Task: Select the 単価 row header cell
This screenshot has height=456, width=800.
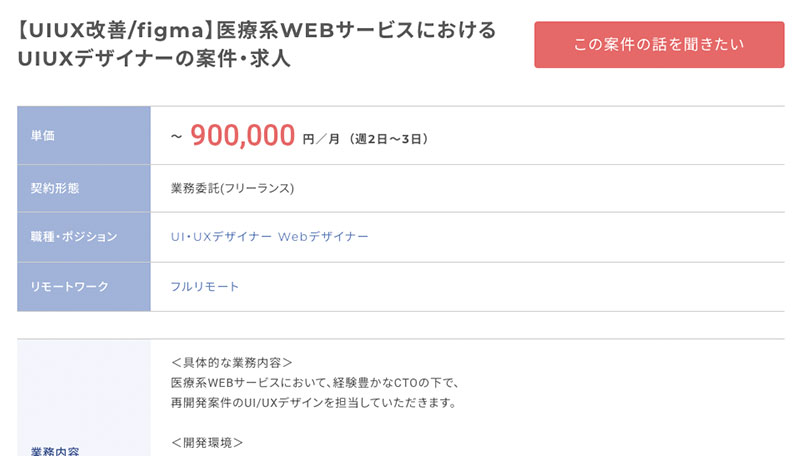Action: click(x=84, y=134)
